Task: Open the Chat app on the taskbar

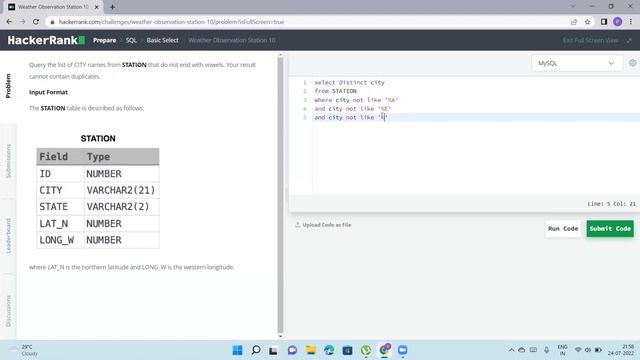Action: [292, 350]
